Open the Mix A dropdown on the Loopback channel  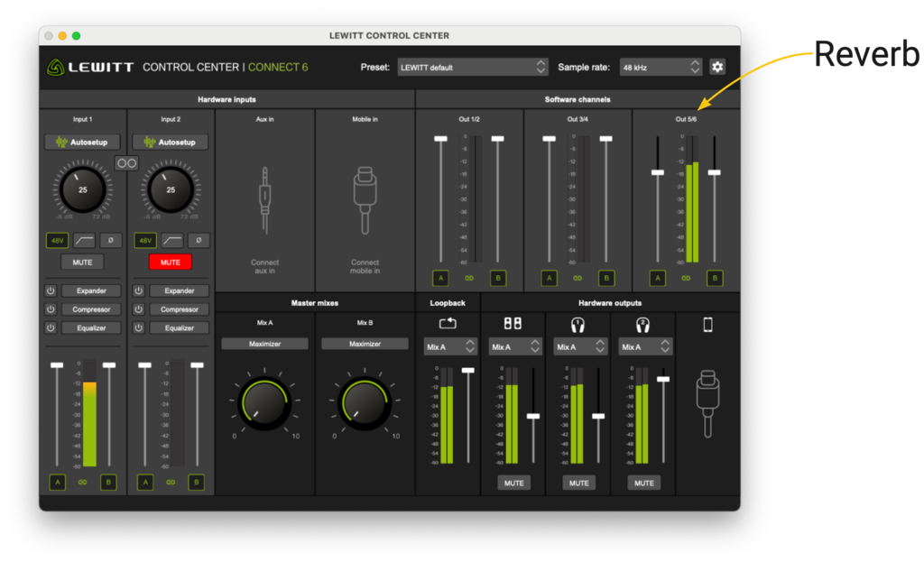coord(448,345)
